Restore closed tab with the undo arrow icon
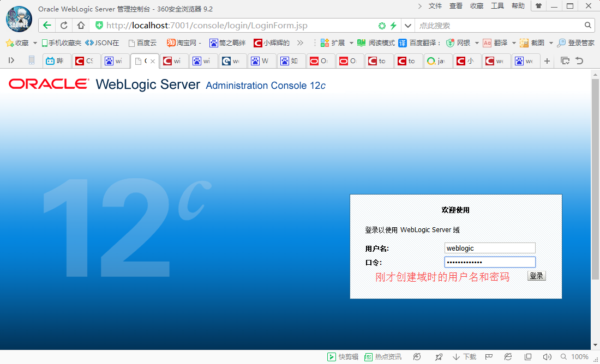Image resolution: width=600 pixels, height=364 pixels. 579,60
